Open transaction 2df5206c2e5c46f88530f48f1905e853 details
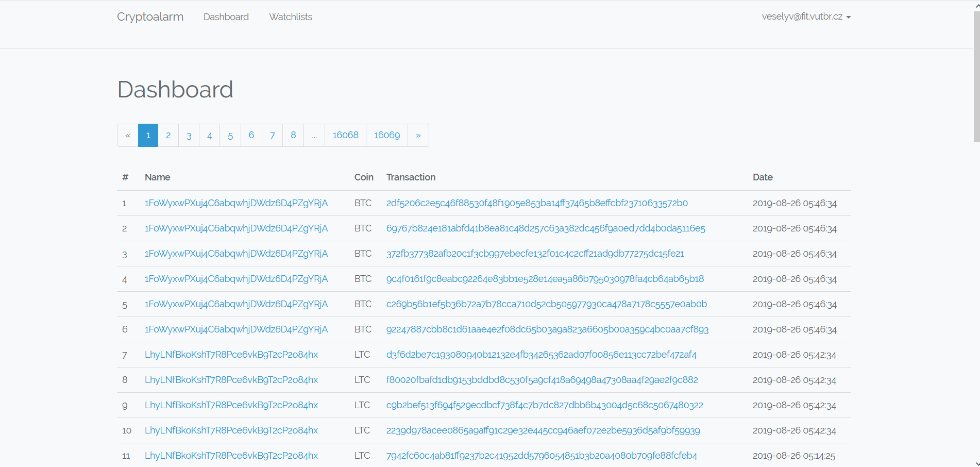The height and width of the screenshot is (467, 980). click(537, 203)
